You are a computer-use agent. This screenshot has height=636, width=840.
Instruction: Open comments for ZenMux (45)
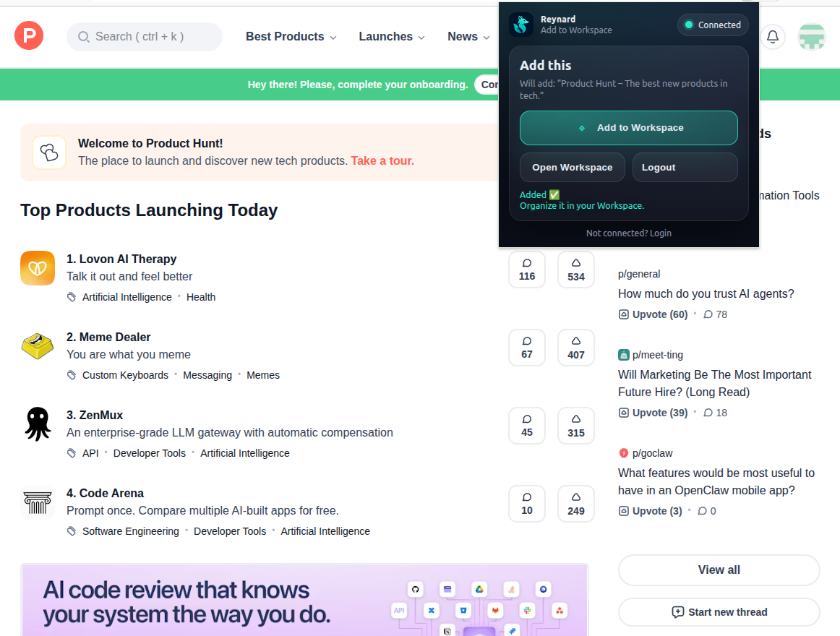[526, 426]
